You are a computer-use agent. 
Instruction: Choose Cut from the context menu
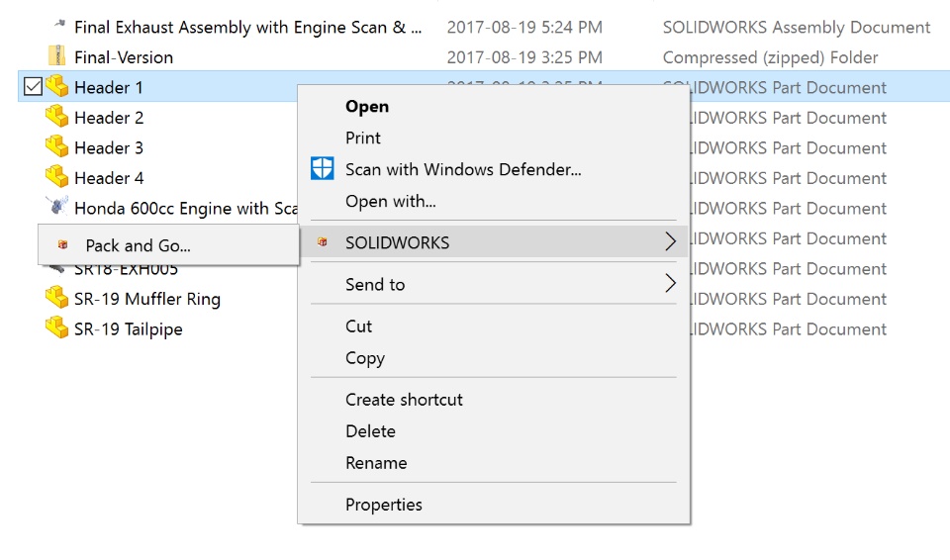coord(358,327)
